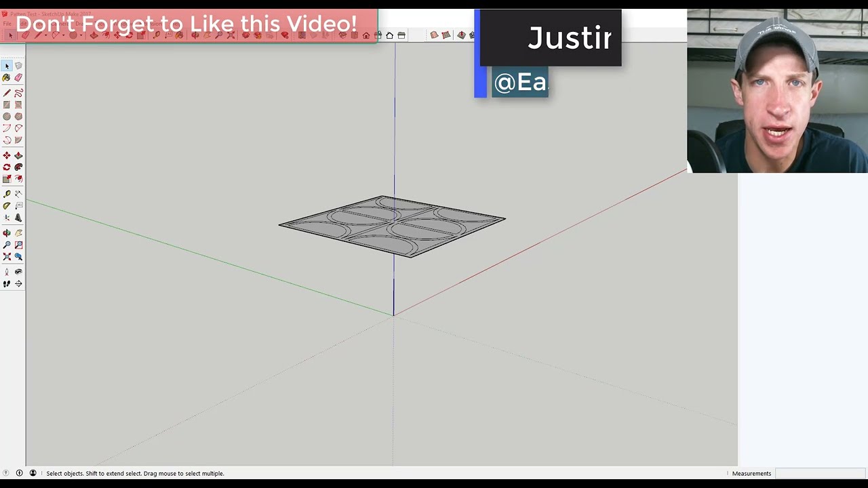868x488 pixels.
Task: Activate the Push/Pull tool
Action: pos(18,155)
